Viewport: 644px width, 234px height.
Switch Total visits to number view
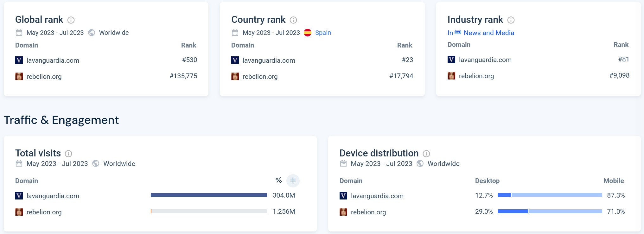tap(293, 180)
